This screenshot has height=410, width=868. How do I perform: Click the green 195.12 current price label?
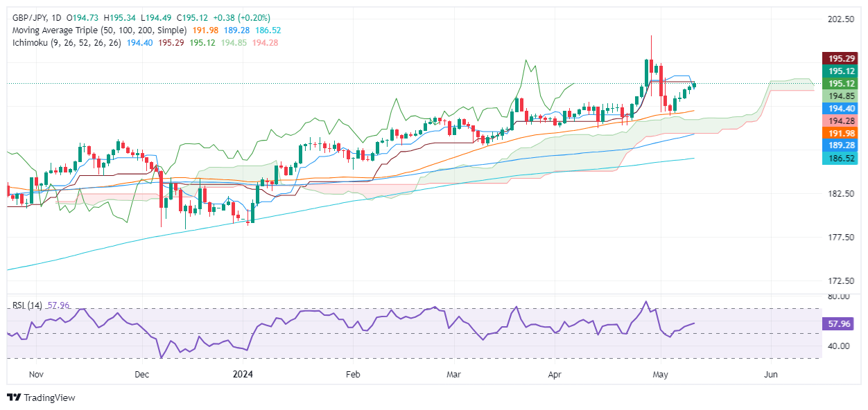tap(842, 71)
